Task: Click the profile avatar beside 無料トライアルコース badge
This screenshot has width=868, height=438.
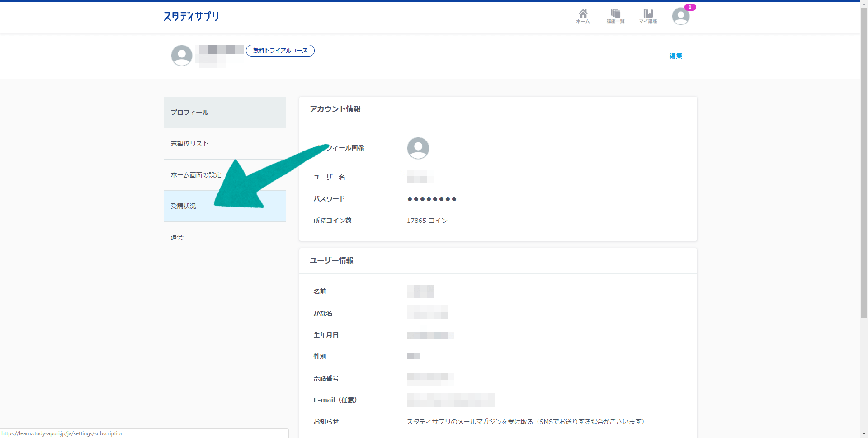Action: [x=182, y=56]
